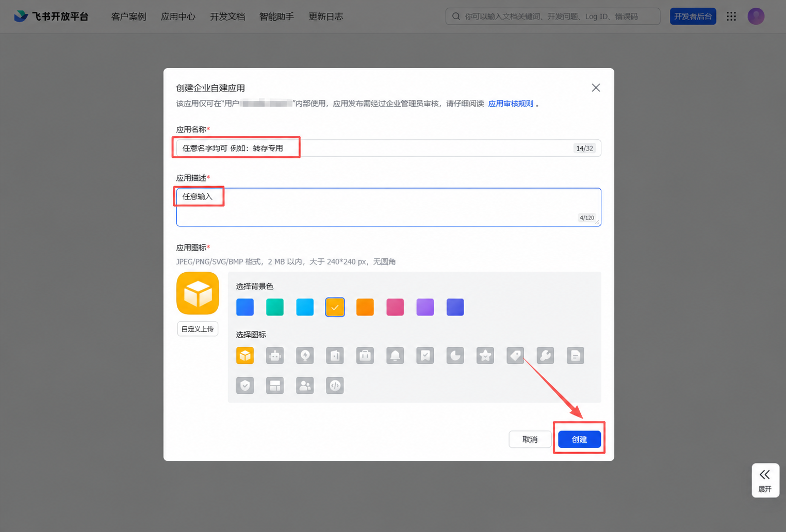Choose the briefcase app icon
Viewport: 786px width, 532px height.
(365, 356)
